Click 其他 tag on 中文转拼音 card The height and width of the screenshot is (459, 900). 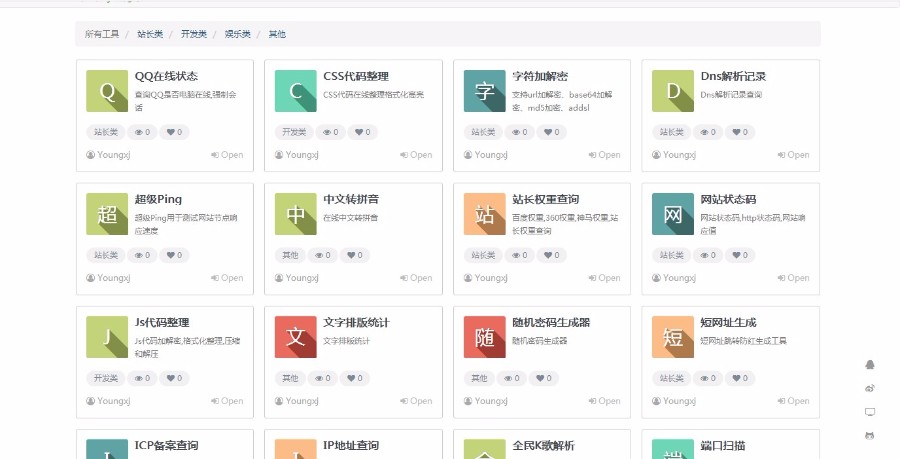(290, 255)
